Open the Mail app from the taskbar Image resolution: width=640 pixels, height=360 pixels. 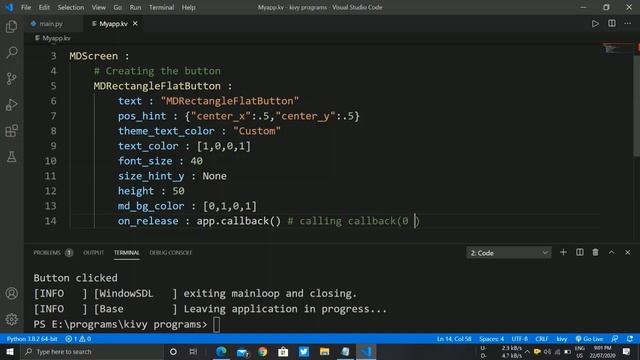[x=242, y=351]
